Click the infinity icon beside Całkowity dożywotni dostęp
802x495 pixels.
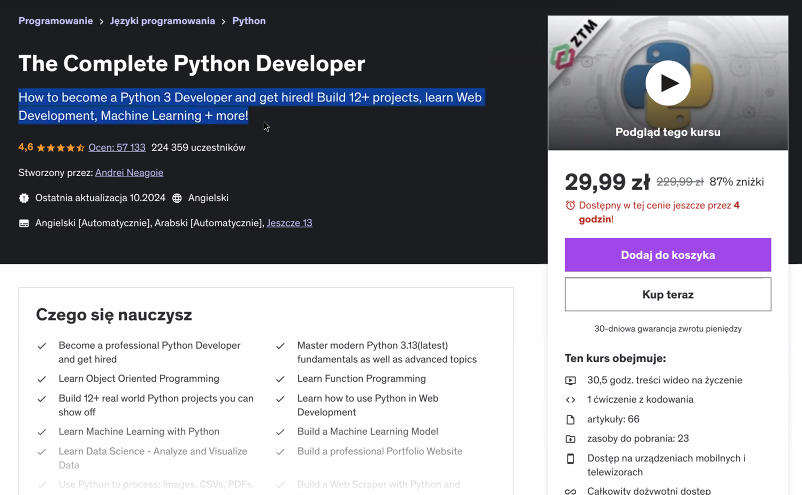pyautogui.click(x=570, y=491)
